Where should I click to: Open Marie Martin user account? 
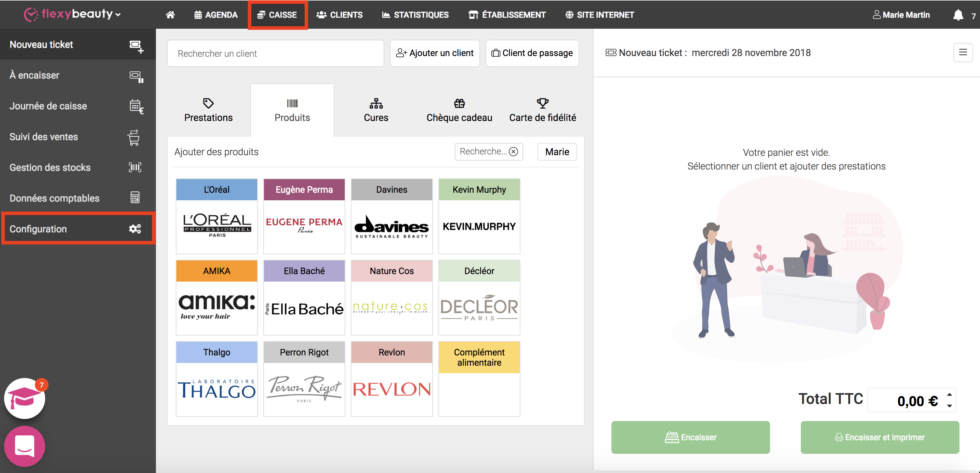(x=901, y=15)
